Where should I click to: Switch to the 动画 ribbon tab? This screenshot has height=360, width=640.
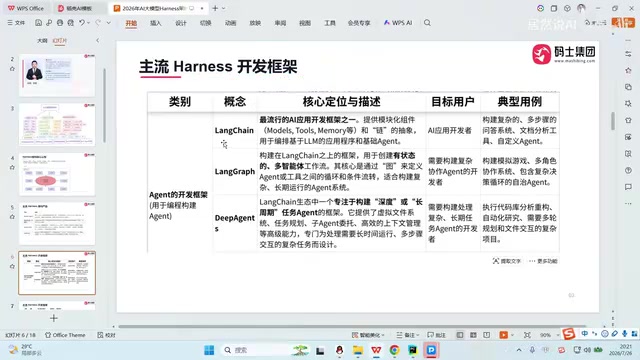pyautogui.click(x=231, y=23)
